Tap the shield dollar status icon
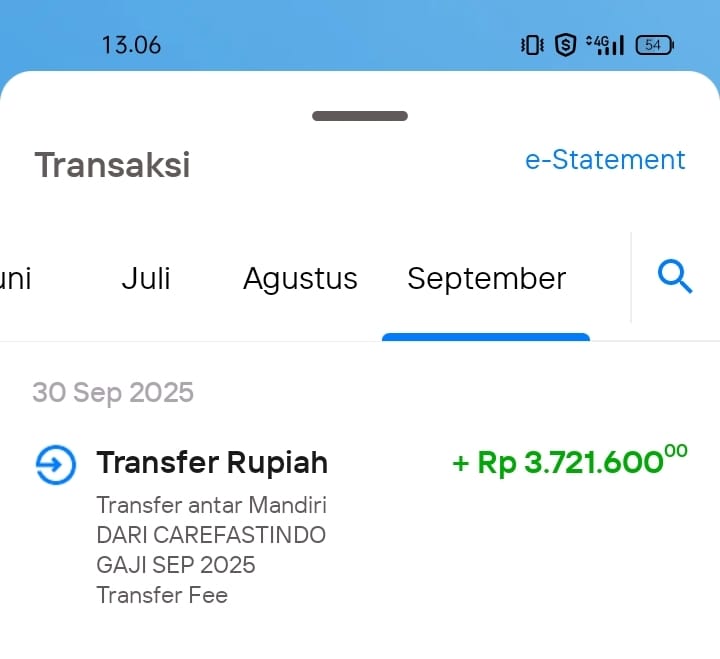The height and width of the screenshot is (659, 720). click(565, 45)
